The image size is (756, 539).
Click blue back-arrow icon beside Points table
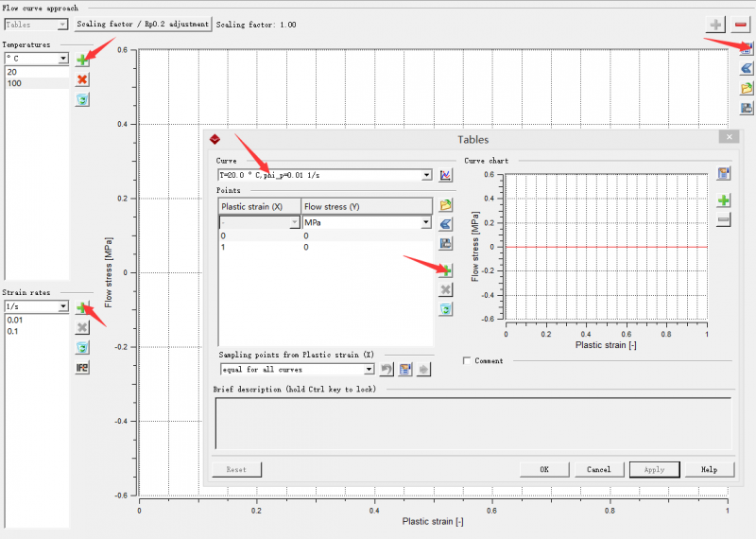pos(445,224)
